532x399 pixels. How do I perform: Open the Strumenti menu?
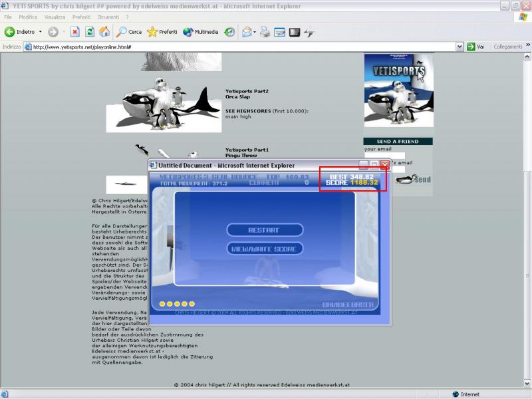(108, 17)
